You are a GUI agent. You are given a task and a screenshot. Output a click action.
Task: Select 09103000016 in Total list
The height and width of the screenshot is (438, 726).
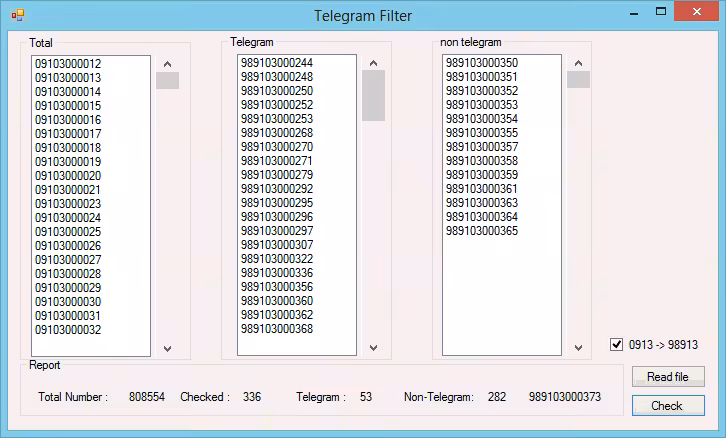(x=68, y=119)
